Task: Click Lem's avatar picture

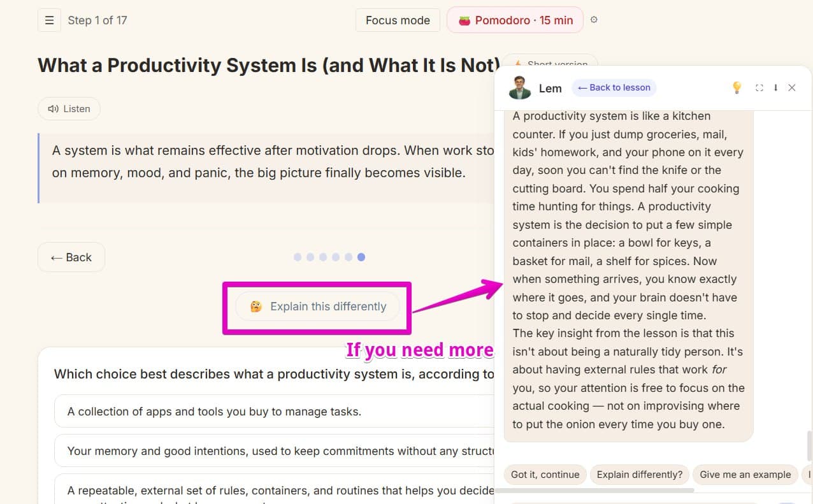Action: coord(520,88)
